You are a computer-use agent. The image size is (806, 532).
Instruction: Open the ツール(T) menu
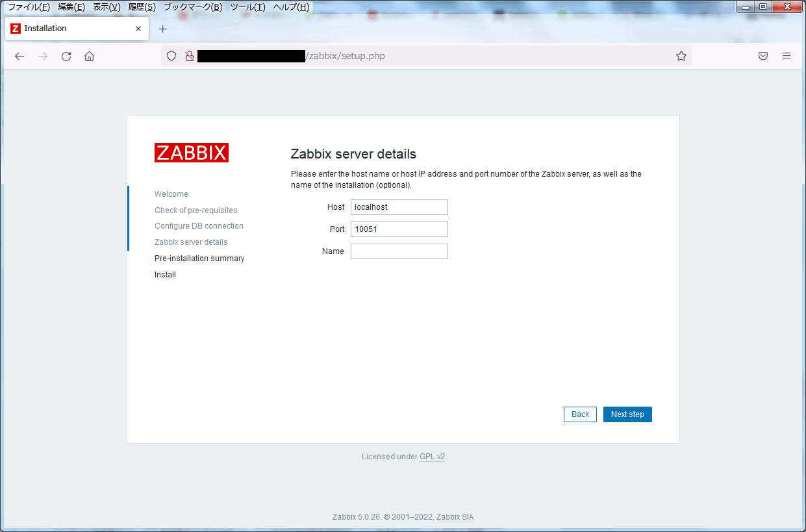pos(247,7)
